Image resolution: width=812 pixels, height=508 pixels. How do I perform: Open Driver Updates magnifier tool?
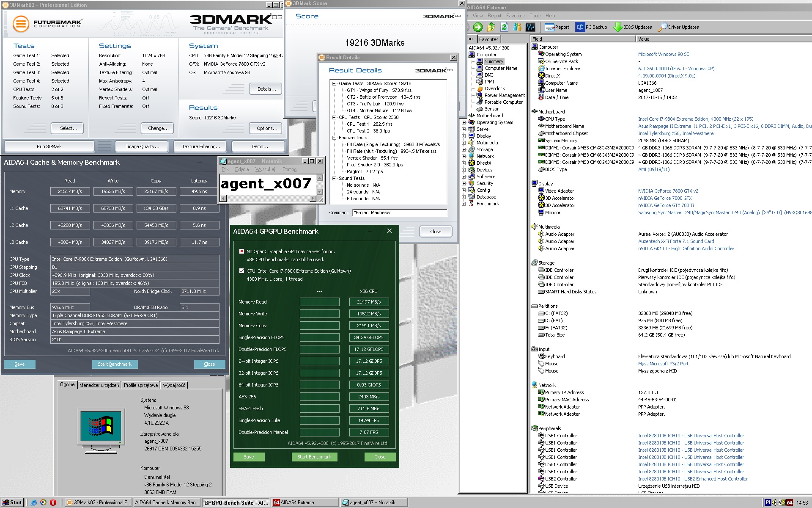(678, 27)
